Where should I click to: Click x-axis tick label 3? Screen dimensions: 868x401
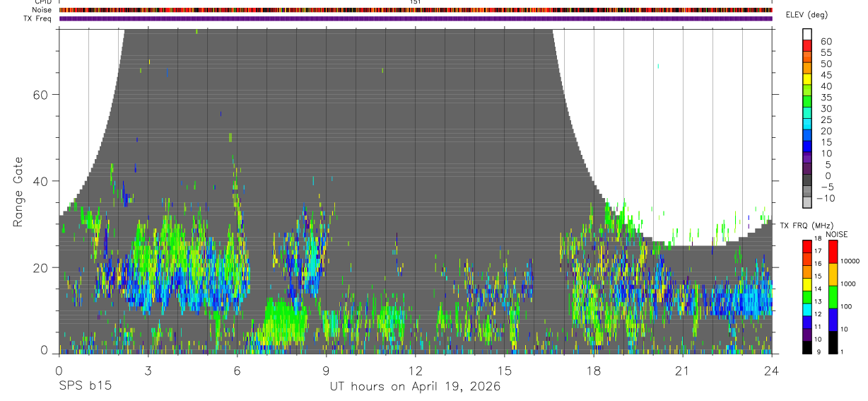pyautogui.click(x=148, y=370)
